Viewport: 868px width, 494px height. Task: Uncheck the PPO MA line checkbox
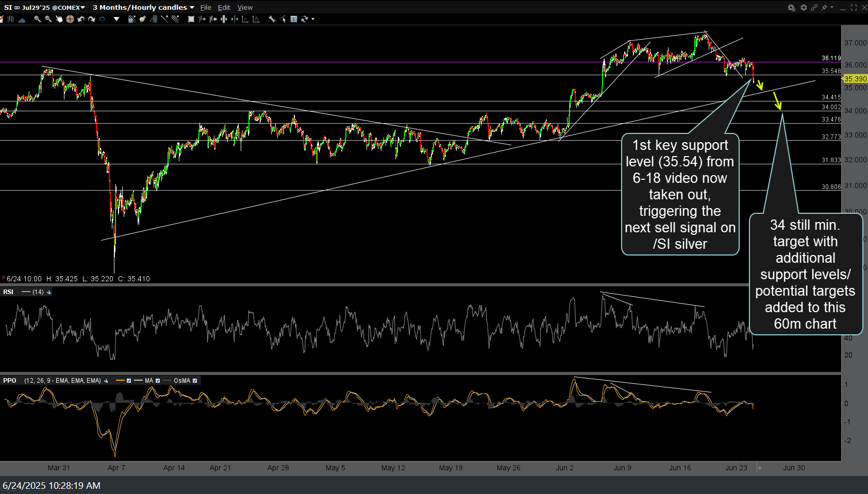pyautogui.click(x=158, y=381)
